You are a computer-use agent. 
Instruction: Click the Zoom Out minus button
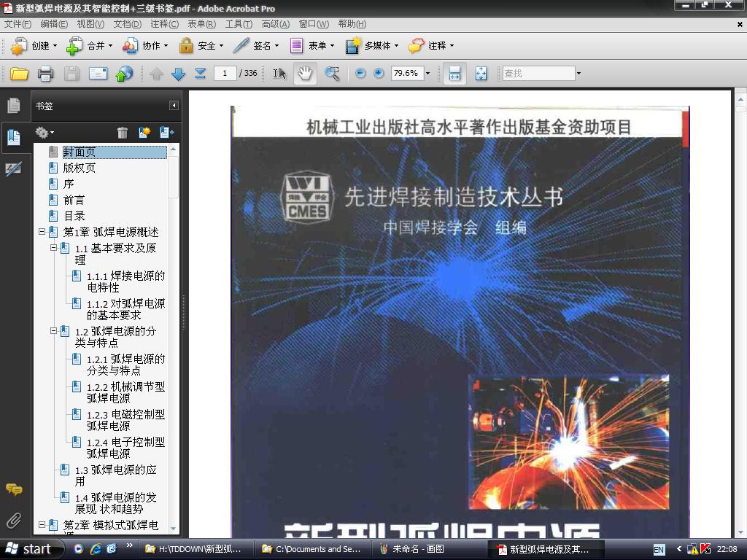pyautogui.click(x=360, y=73)
